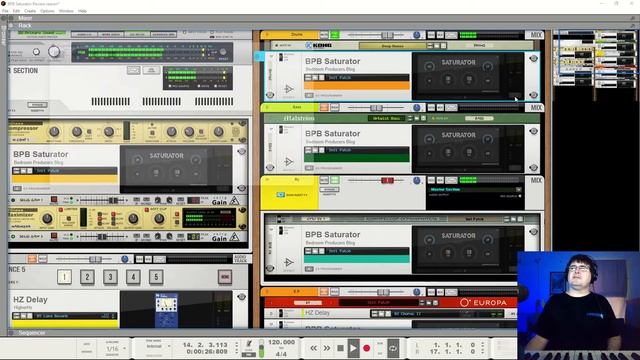Select Combinator pattern button 5
The image size is (640, 360).
pos(156,277)
